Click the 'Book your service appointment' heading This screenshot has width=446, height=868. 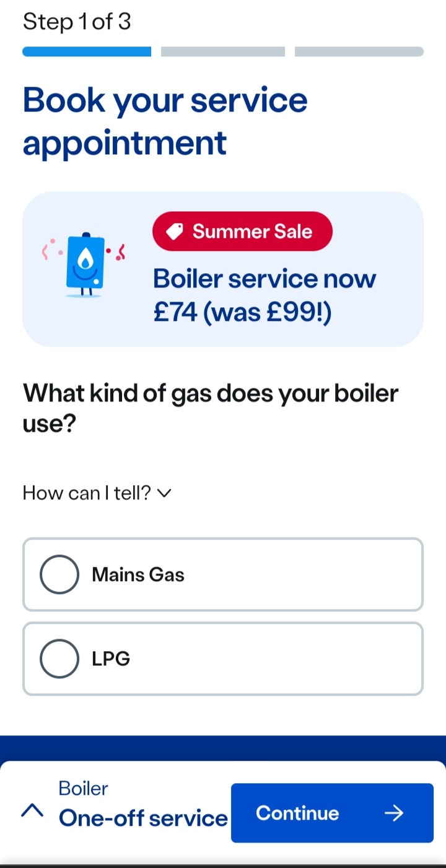point(165,121)
